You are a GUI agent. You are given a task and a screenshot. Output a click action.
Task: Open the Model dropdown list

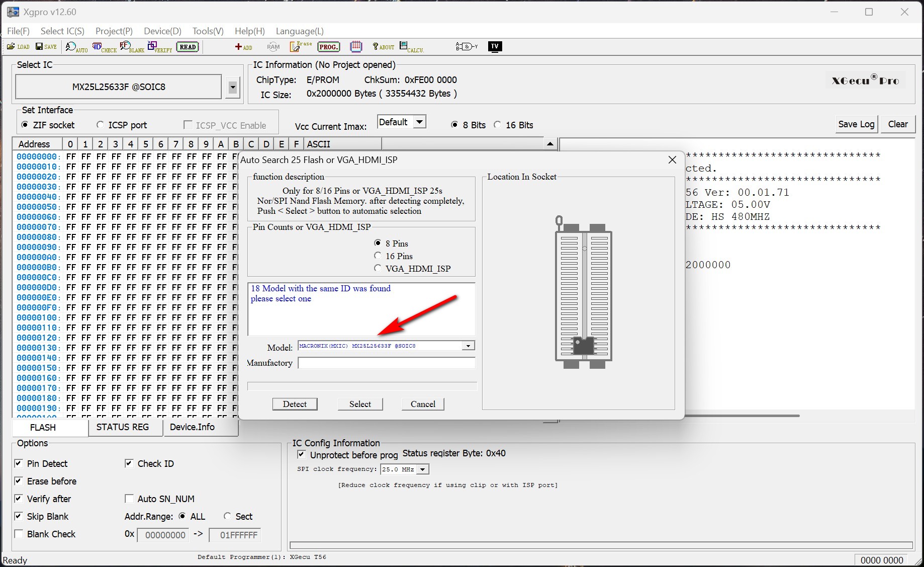[468, 346]
